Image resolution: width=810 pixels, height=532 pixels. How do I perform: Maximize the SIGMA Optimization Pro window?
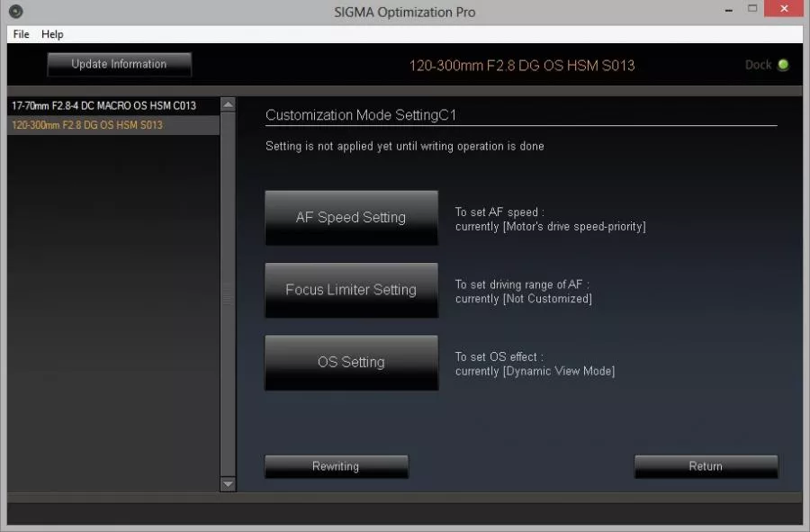pos(752,10)
